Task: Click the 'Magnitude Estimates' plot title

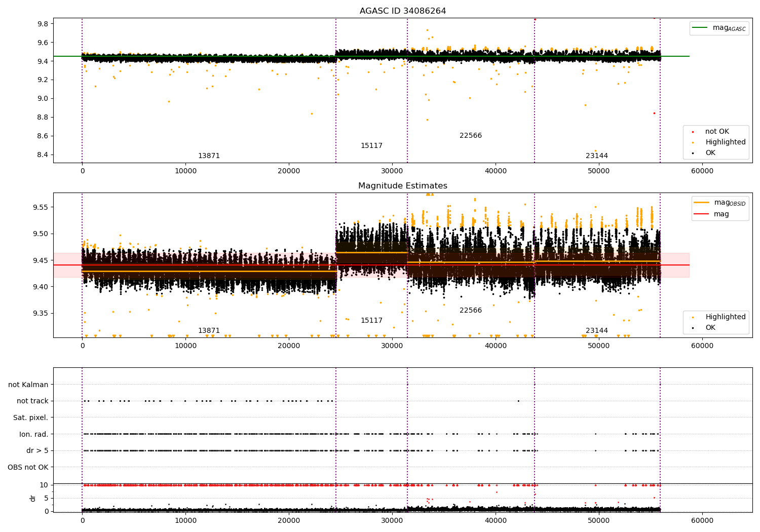Action: 403,186
